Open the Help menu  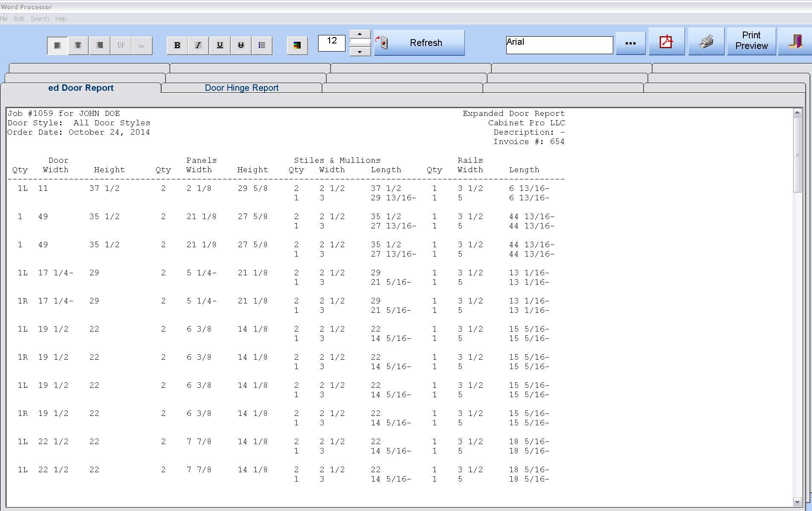tap(61, 19)
